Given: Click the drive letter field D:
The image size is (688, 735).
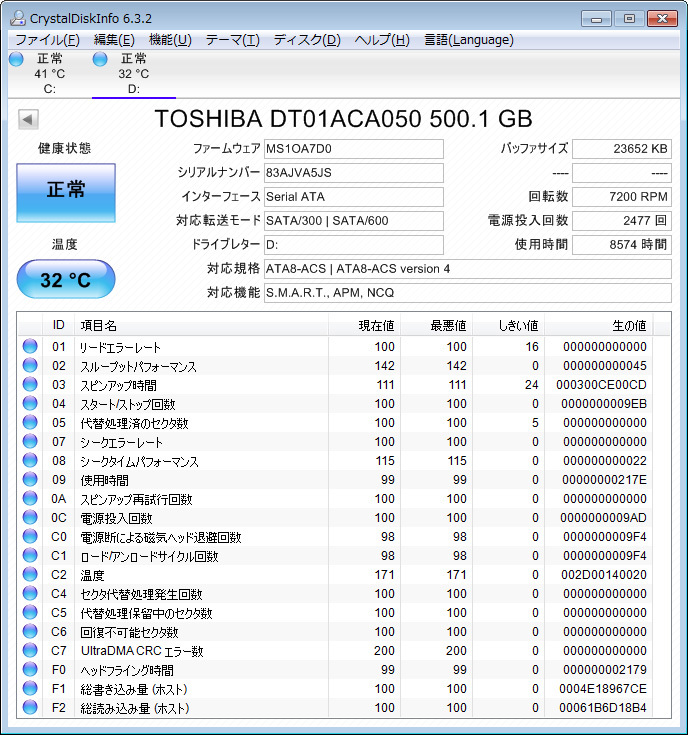Looking at the screenshot, I should pos(354,245).
